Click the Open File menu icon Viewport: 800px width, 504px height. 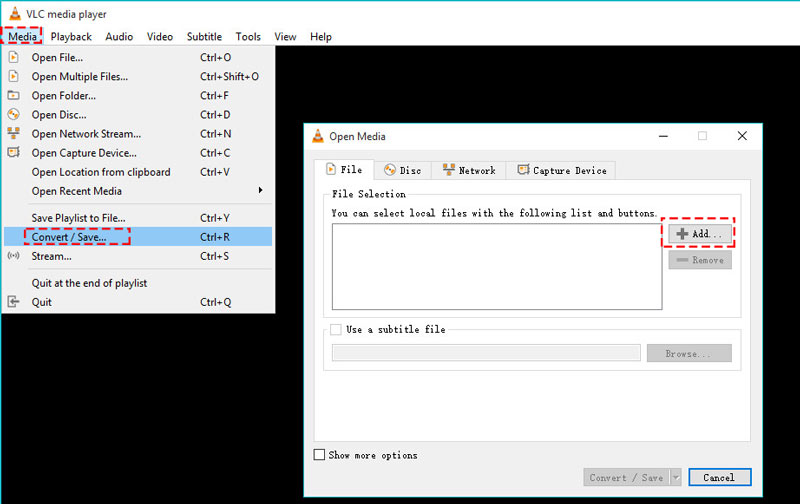pyautogui.click(x=13, y=58)
